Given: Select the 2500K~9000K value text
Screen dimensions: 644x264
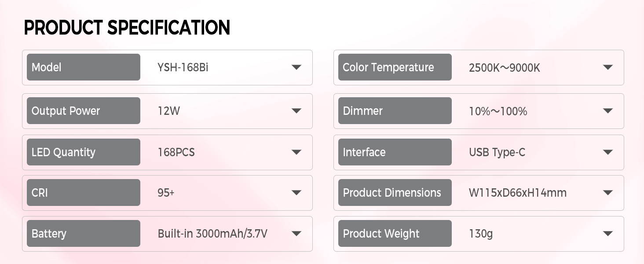Looking at the screenshot, I should click(x=505, y=68).
